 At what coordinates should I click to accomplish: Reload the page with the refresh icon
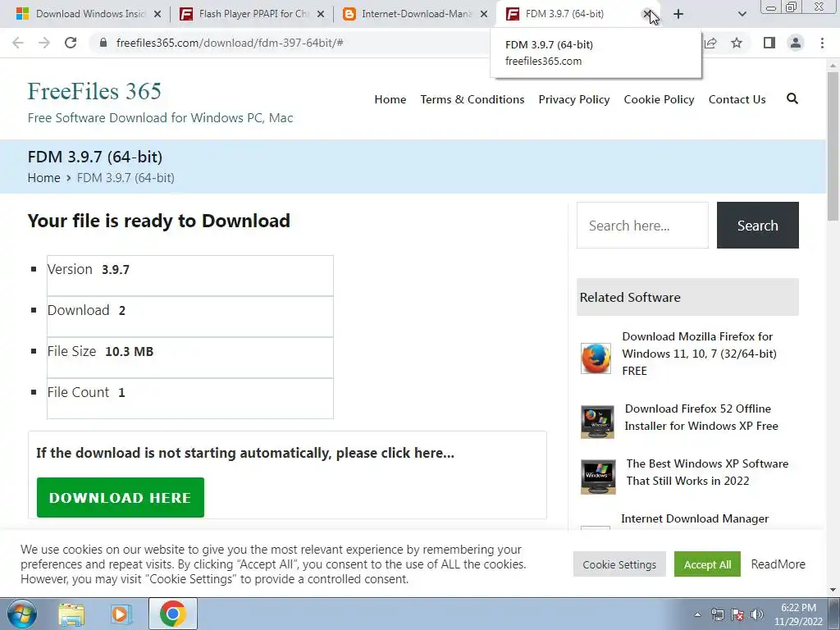point(71,43)
